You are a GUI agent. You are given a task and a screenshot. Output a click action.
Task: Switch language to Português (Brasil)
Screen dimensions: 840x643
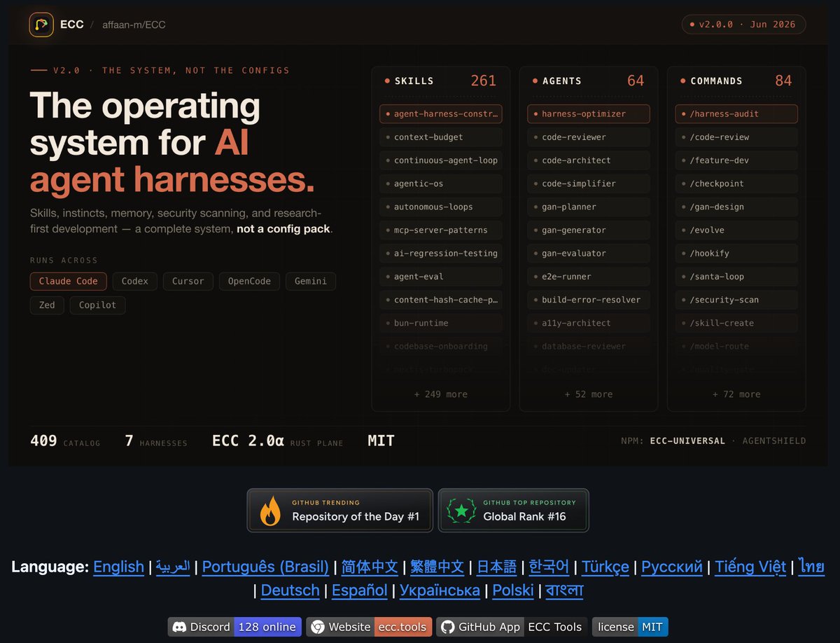click(x=265, y=567)
